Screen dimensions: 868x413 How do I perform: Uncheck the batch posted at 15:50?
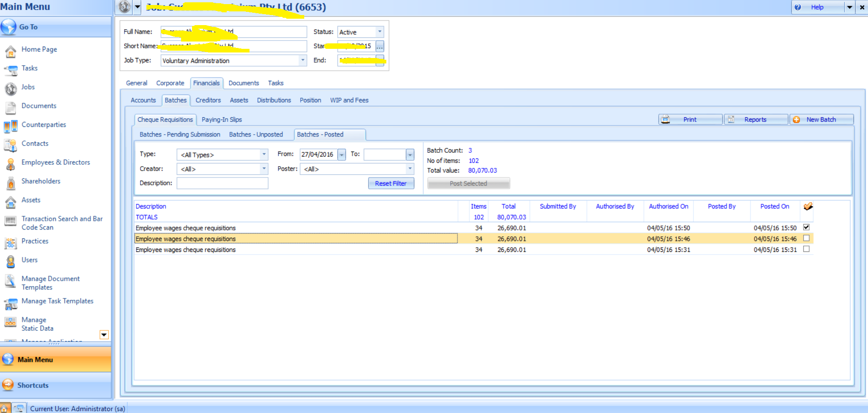tap(806, 227)
